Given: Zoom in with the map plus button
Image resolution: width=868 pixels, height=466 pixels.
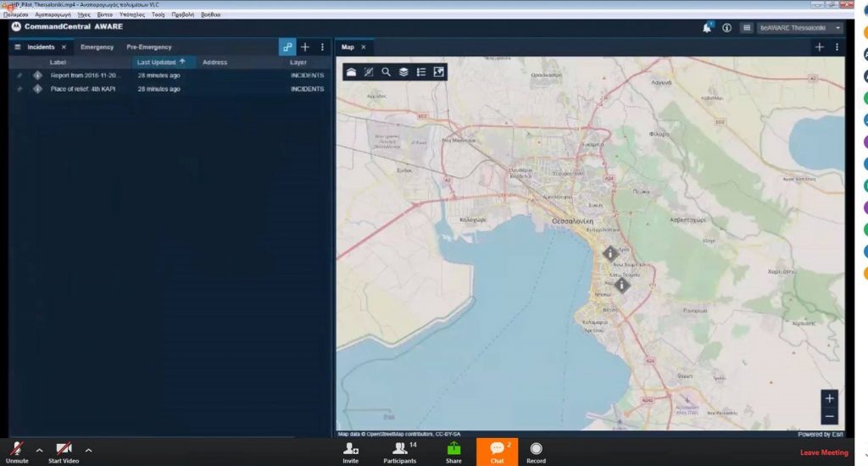Looking at the screenshot, I should click(x=829, y=398).
